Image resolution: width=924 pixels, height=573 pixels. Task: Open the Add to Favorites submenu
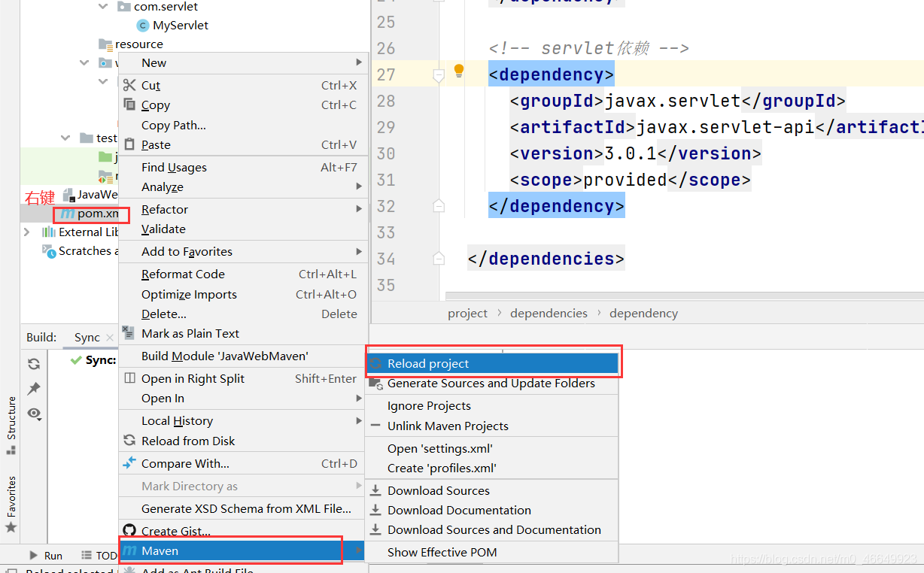(244, 251)
